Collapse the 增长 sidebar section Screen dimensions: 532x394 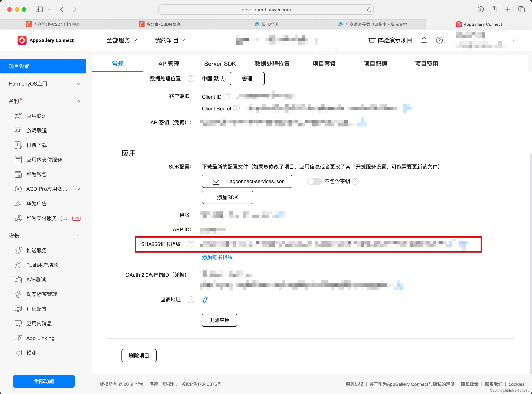[78, 236]
